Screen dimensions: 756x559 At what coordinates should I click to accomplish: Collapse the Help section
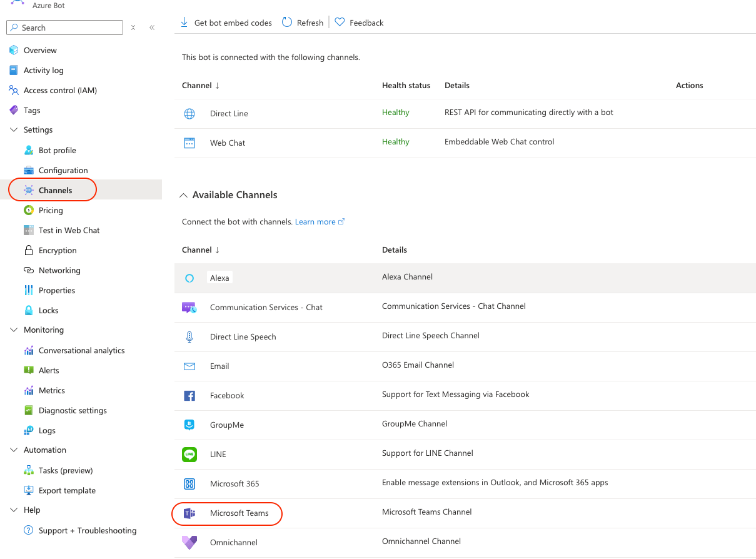coord(14,510)
